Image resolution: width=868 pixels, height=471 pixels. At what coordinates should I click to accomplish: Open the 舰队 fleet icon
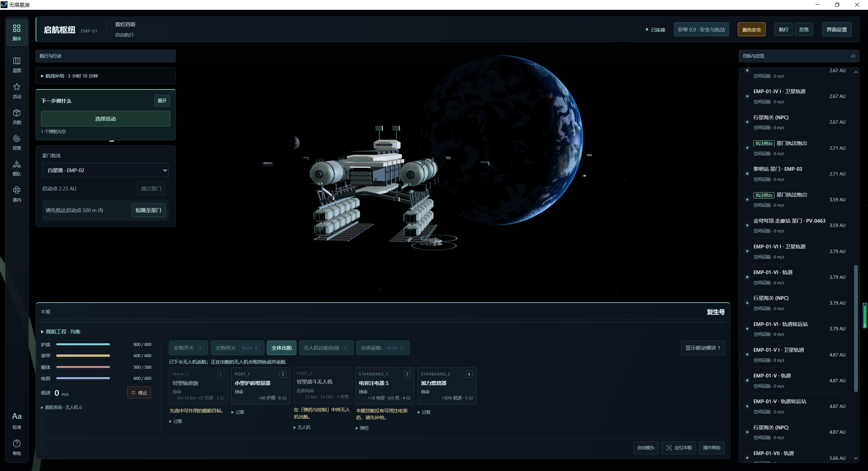[x=17, y=168]
